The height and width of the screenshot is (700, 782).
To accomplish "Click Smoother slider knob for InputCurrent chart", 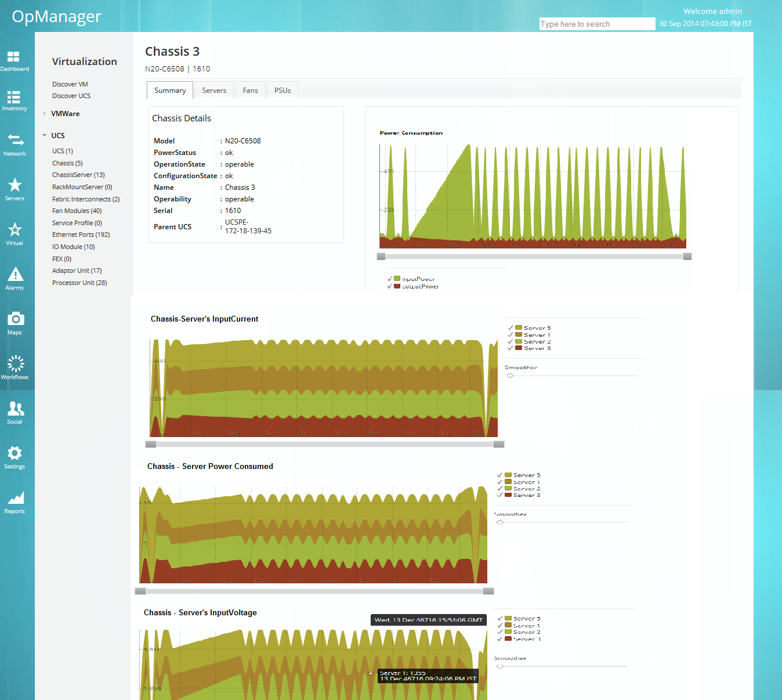I will 510,376.
